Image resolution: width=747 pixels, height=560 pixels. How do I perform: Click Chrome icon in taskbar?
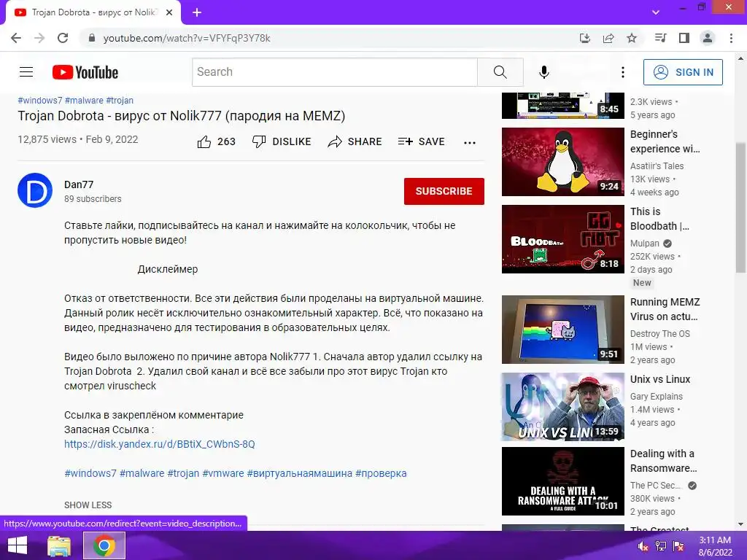[x=104, y=545]
